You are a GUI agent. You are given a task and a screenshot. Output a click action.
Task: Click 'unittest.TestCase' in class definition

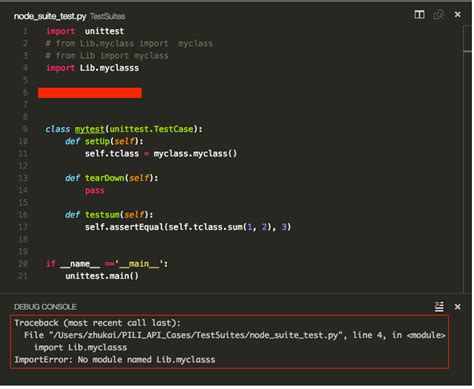click(151, 129)
